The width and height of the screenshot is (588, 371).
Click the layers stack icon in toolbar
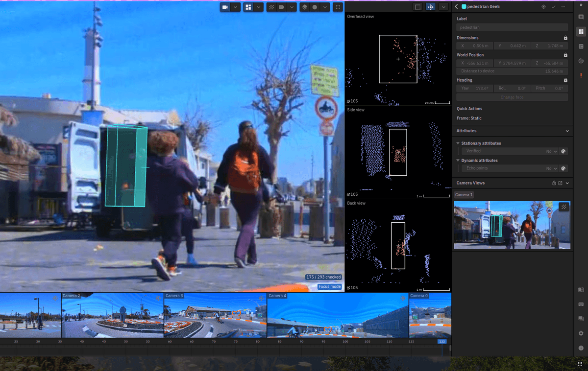click(304, 7)
